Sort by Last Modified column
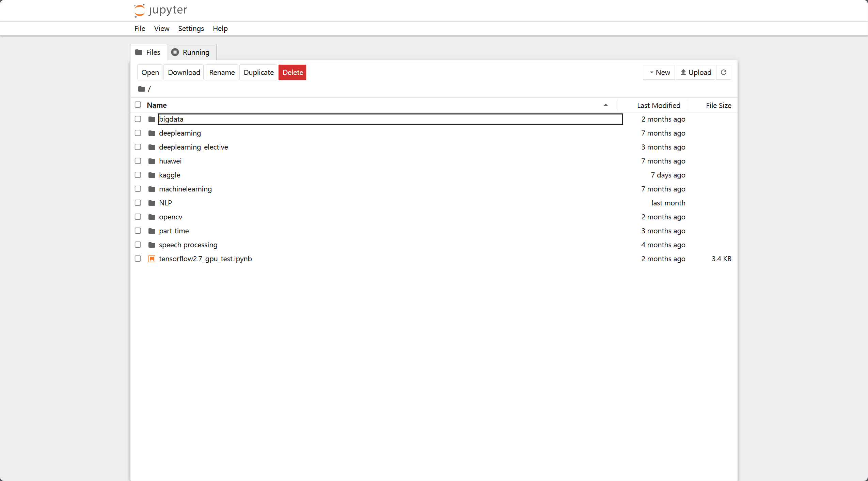Viewport: 868px width, 481px height. (658, 105)
